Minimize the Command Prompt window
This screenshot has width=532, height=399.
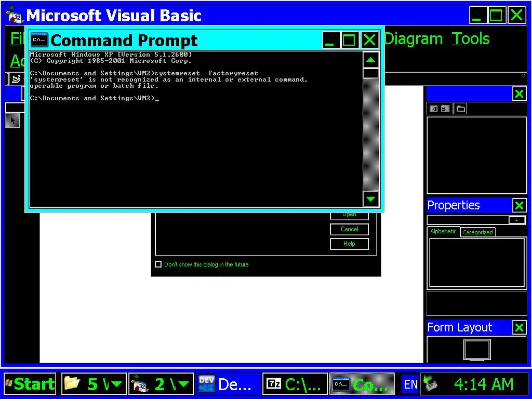tap(330, 40)
